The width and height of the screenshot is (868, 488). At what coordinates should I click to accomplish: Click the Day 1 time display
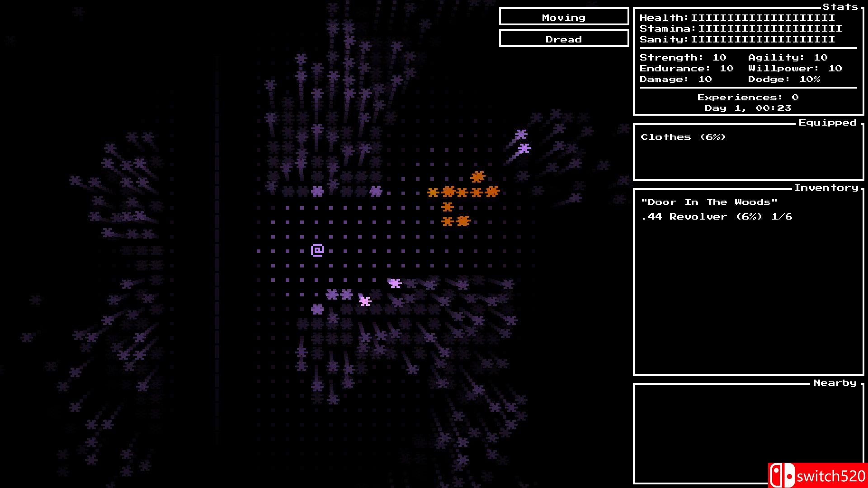[748, 108]
